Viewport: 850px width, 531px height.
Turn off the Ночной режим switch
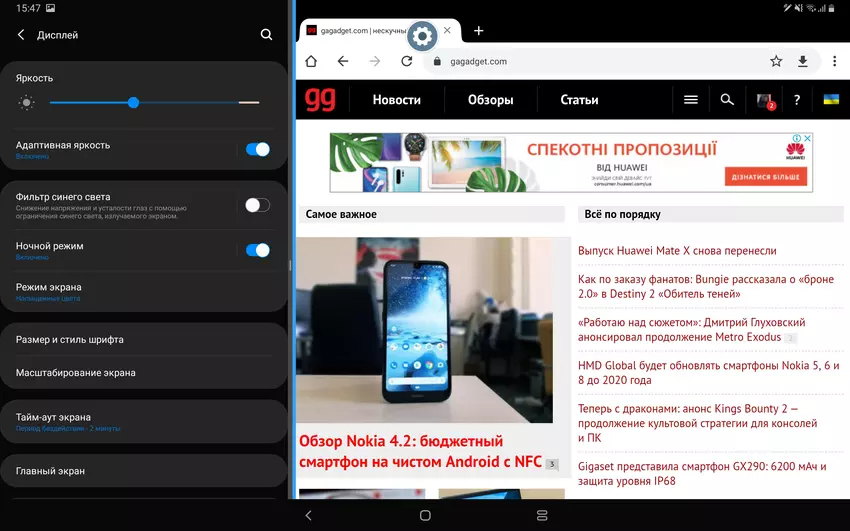tap(257, 250)
